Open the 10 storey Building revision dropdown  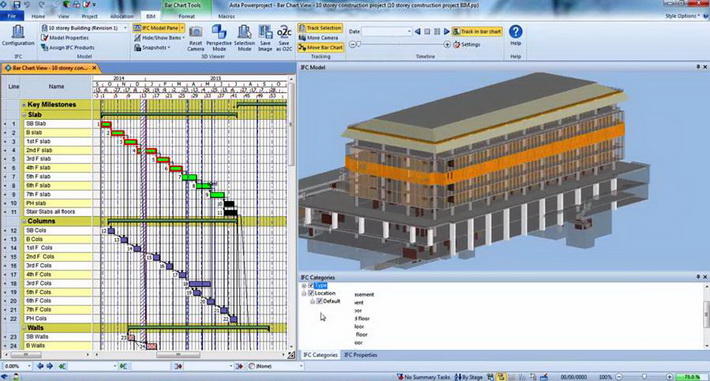coord(125,28)
